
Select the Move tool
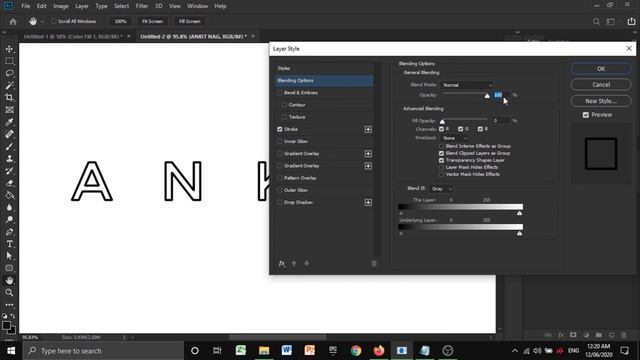[x=9, y=49]
